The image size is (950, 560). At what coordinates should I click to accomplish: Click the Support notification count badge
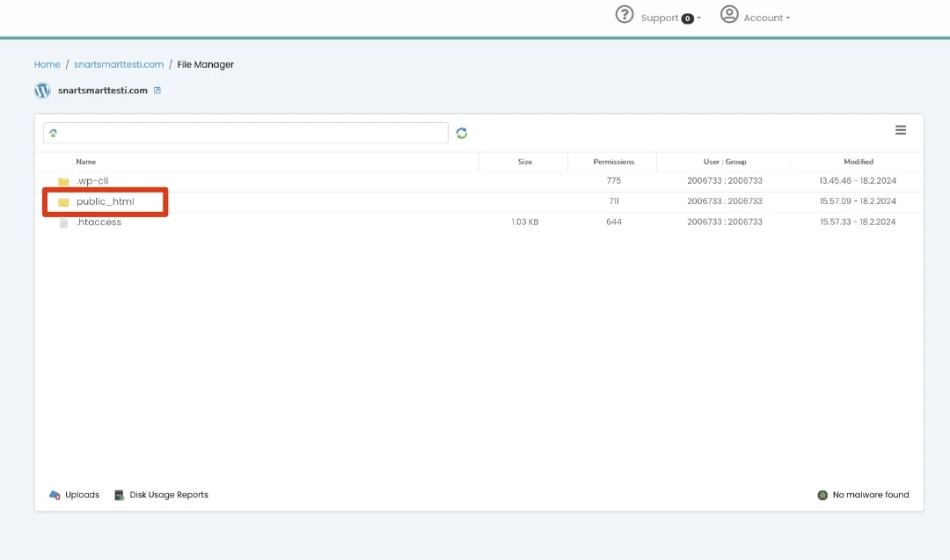tap(687, 18)
